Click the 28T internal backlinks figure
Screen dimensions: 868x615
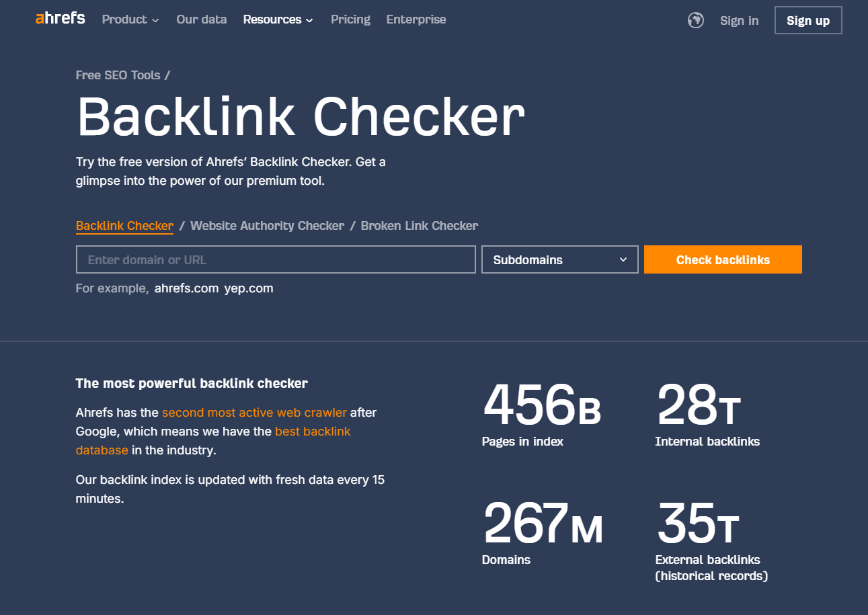coord(698,406)
